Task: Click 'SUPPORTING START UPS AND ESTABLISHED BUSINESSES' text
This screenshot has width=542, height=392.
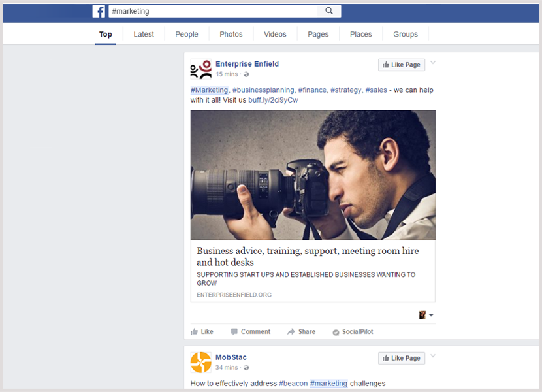Action: 306,279
